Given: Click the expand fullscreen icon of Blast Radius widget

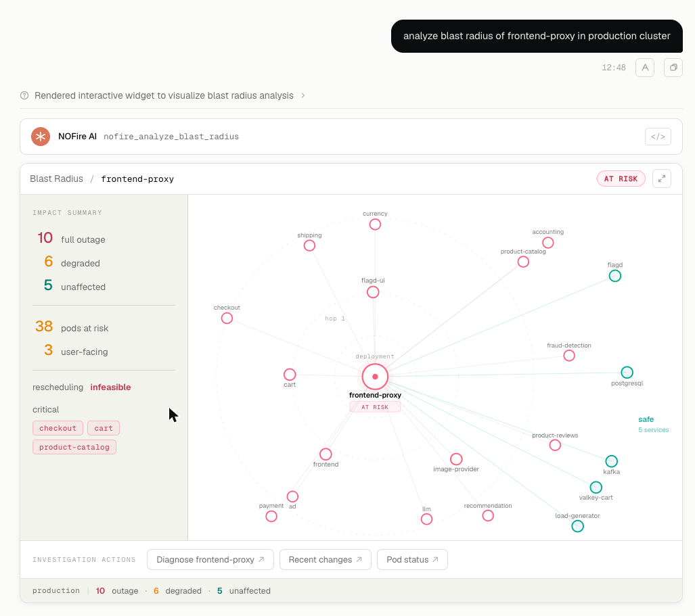Looking at the screenshot, I should [661, 179].
